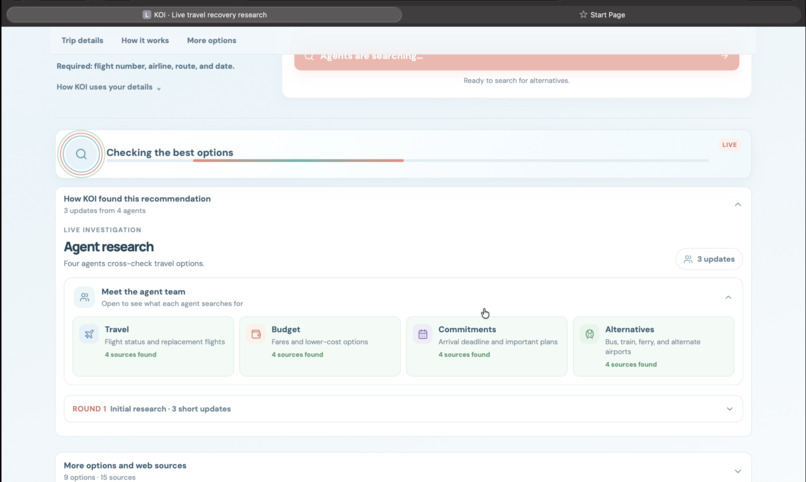The height and width of the screenshot is (482, 806).
Task: Open the Commitments agent card
Action: (487, 346)
